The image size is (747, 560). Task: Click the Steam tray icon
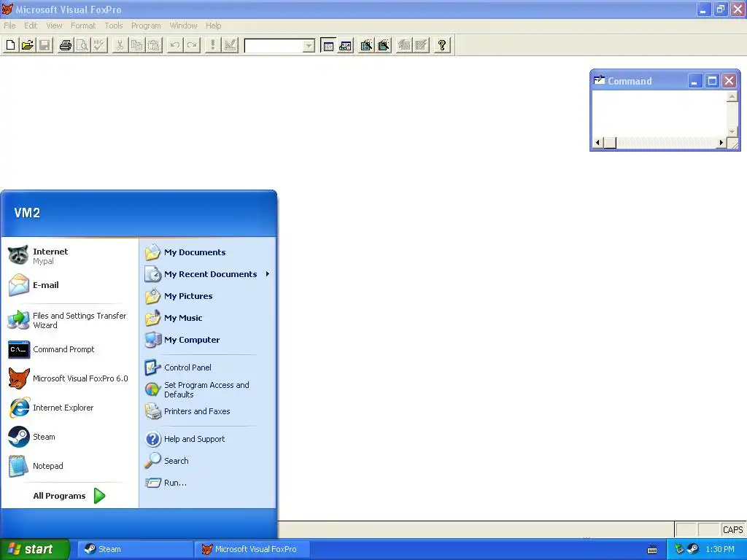point(693,549)
